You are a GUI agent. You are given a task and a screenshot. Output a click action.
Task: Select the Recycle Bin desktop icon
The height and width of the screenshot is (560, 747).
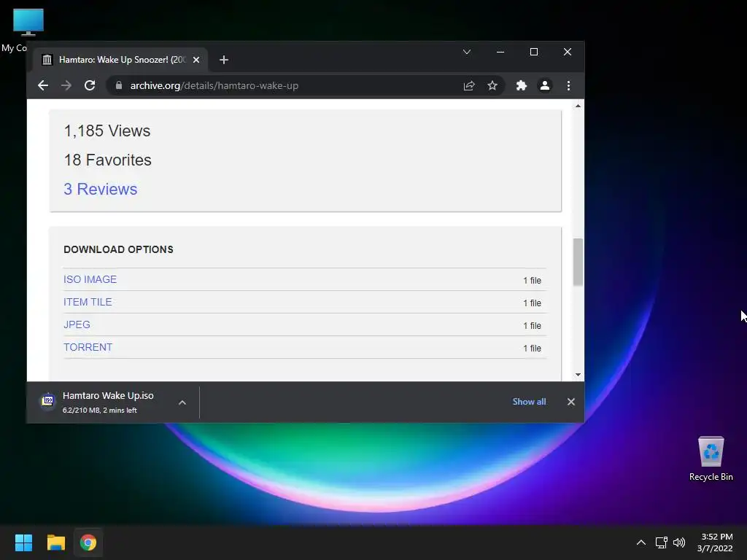click(x=711, y=458)
